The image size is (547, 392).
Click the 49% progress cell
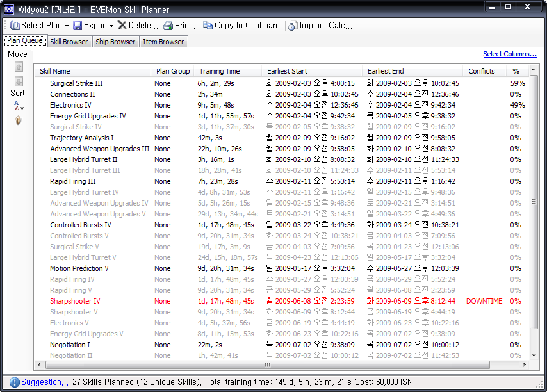coord(518,105)
